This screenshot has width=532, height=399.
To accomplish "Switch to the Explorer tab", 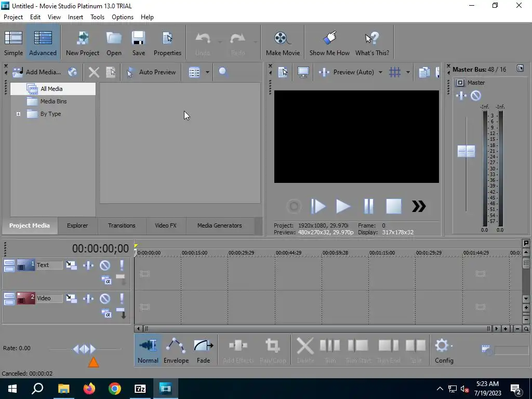I will pyautogui.click(x=77, y=225).
